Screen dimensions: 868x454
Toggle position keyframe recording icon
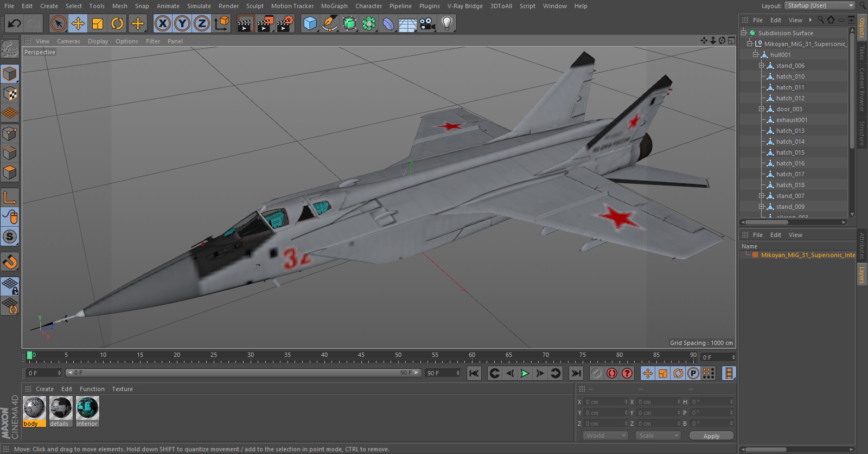tap(648, 373)
